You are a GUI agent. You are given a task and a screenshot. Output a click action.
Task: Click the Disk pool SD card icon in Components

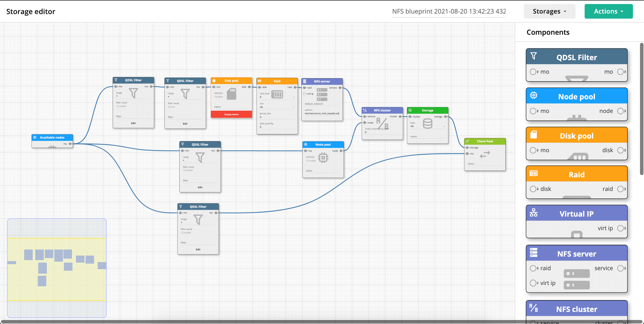click(533, 135)
